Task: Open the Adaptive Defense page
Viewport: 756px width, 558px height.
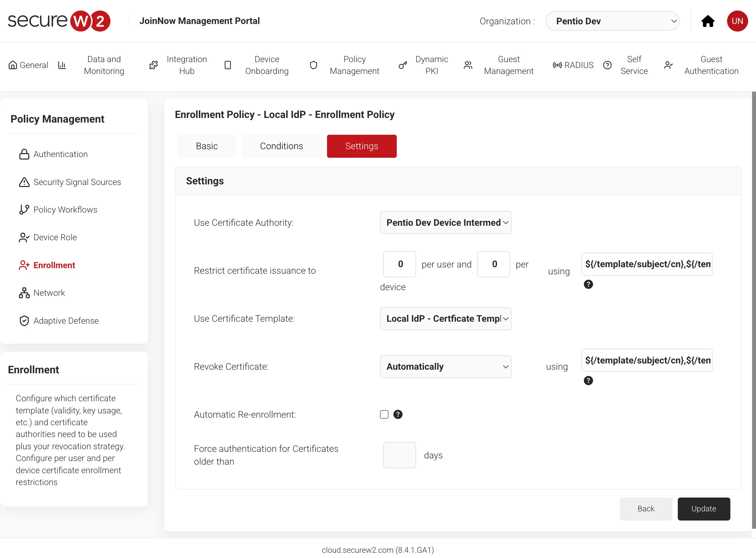Action: pyautogui.click(x=66, y=320)
